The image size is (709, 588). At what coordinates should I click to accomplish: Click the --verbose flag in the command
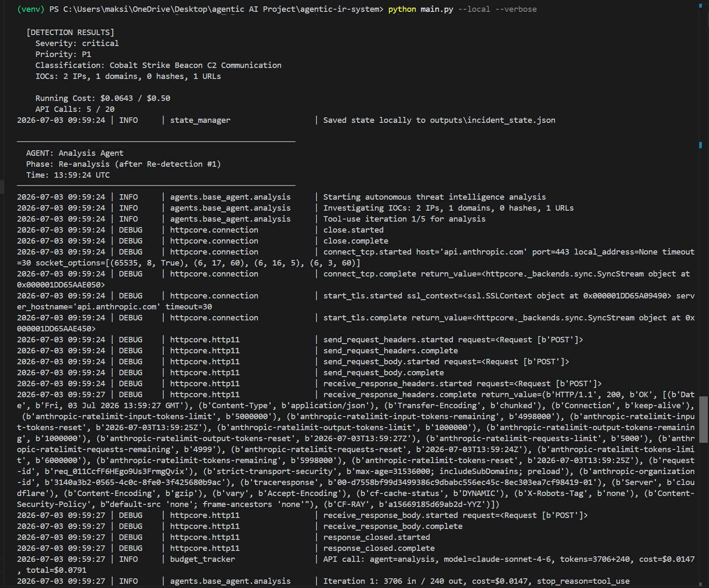click(516, 9)
